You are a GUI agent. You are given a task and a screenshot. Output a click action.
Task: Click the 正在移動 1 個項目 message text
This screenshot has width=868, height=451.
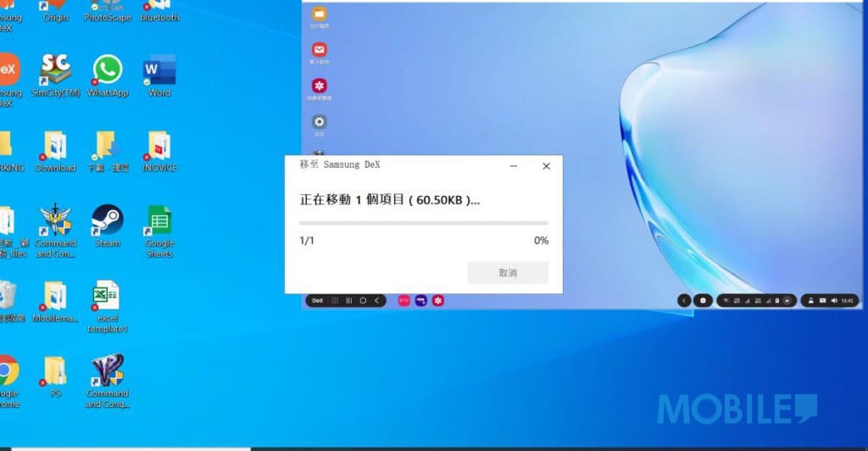click(390, 200)
